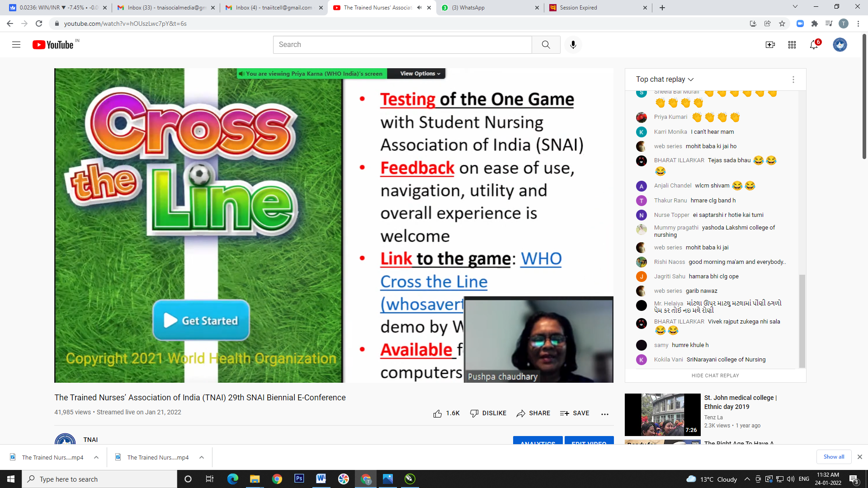The image size is (868, 488).
Task: Open Ethnic day 2019 video thumbnail
Action: pyautogui.click(x=662, y=414)
